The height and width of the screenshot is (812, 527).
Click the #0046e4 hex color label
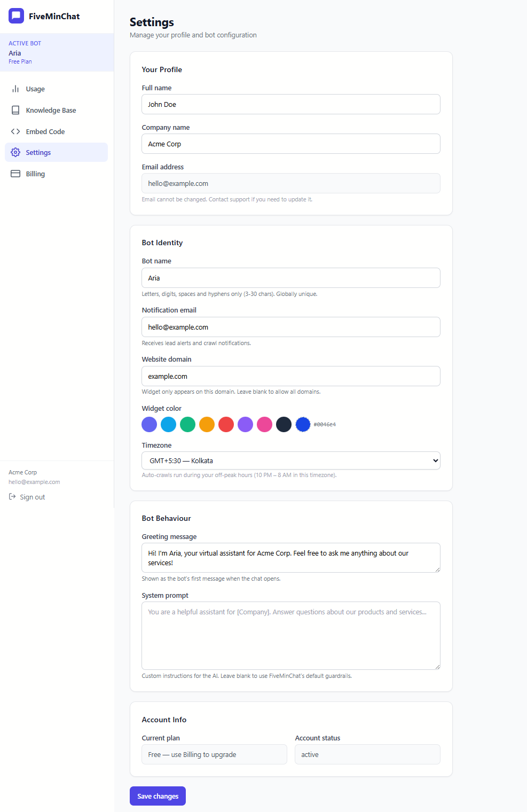pos(325,425)
